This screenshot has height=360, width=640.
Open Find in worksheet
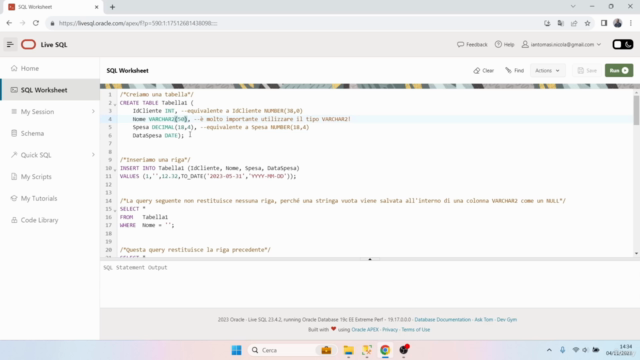point(514,71)
